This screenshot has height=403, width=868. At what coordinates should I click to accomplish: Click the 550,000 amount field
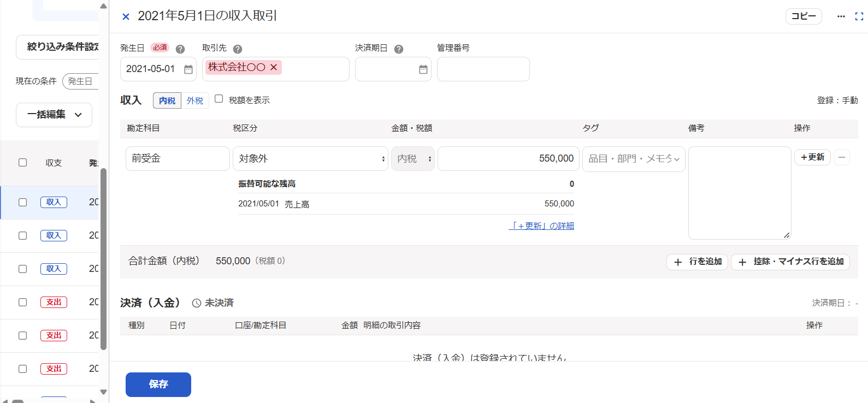[508, 158]
